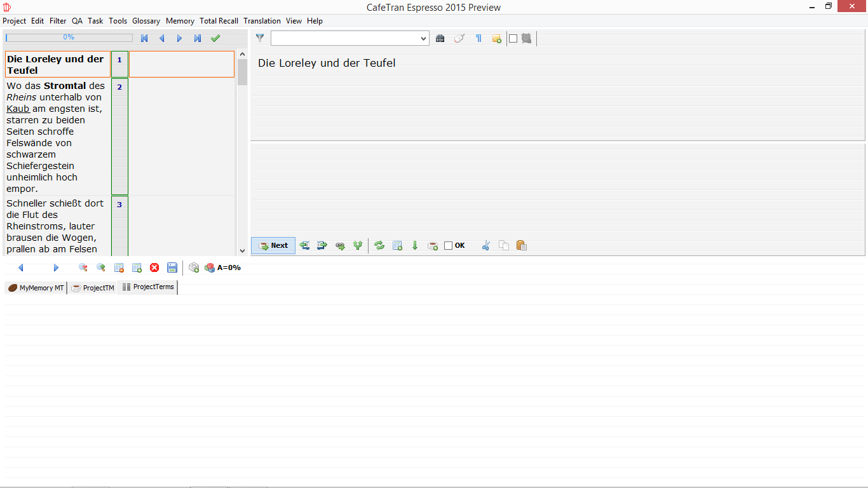
Task: Open the Glossary menu
Action: (146, 21)
